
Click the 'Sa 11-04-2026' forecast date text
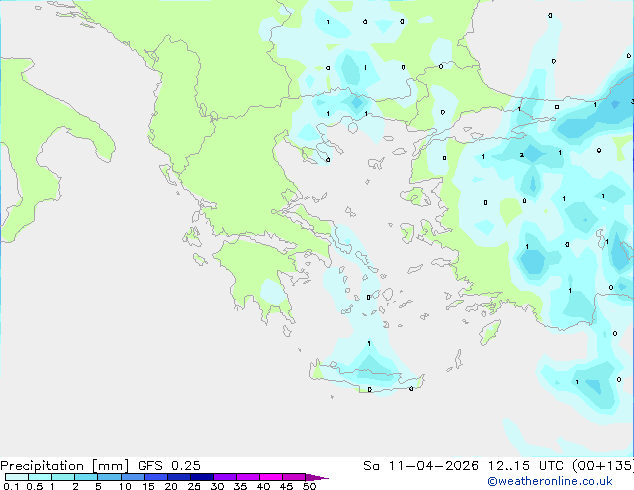pos(421,466)
